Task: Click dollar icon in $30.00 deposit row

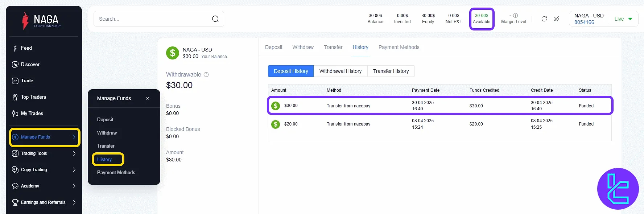Action: coord(276,106)
